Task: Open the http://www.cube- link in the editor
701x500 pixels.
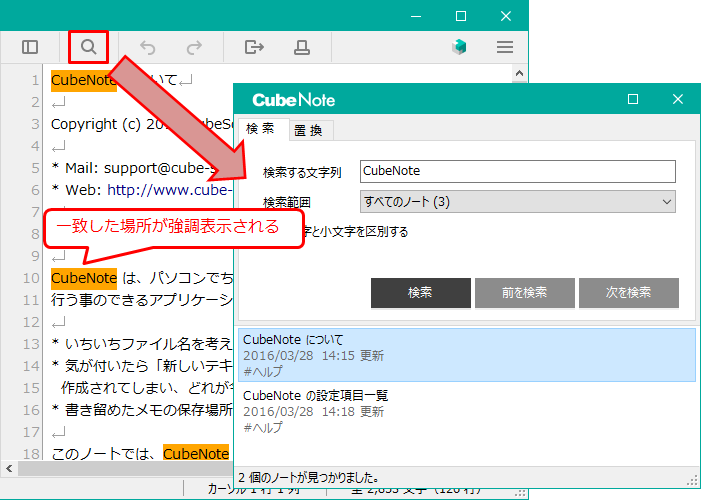Action: point(170,190)
